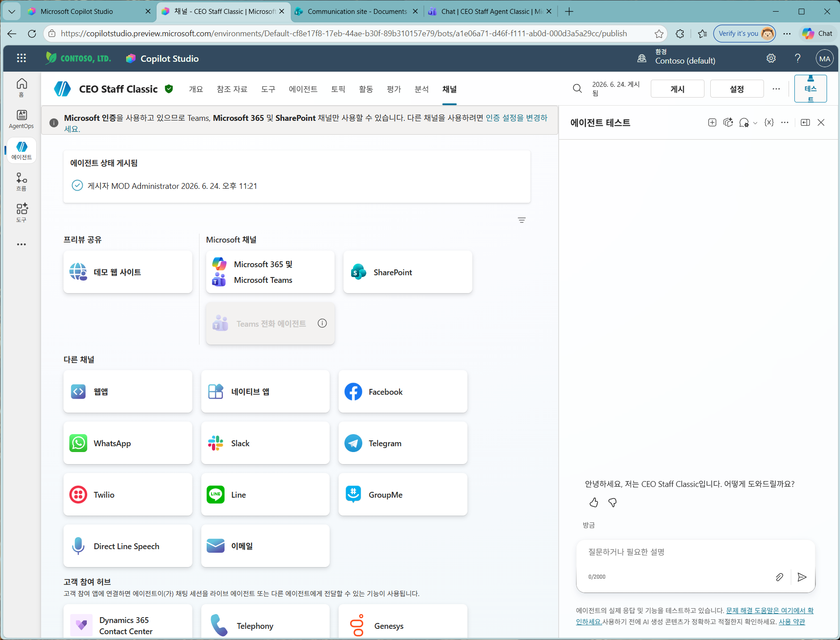Open the Twilio channel card
This screenshot has height=640, width=840.
pos(128,495)
